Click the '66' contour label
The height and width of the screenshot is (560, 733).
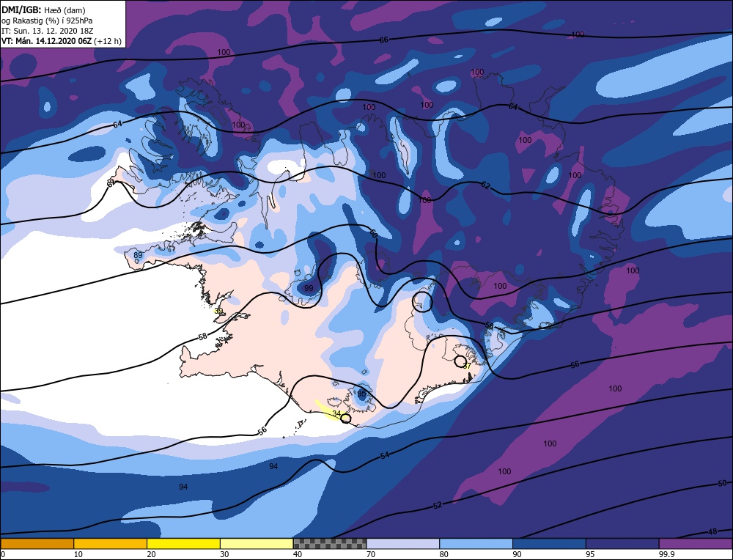[384, 40]
